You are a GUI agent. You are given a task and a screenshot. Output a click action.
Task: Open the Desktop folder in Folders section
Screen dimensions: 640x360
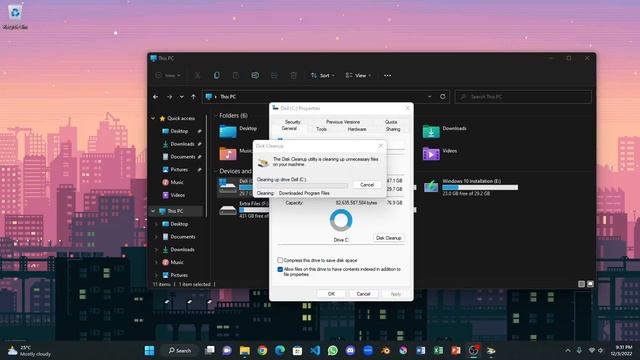coord(228,131)
